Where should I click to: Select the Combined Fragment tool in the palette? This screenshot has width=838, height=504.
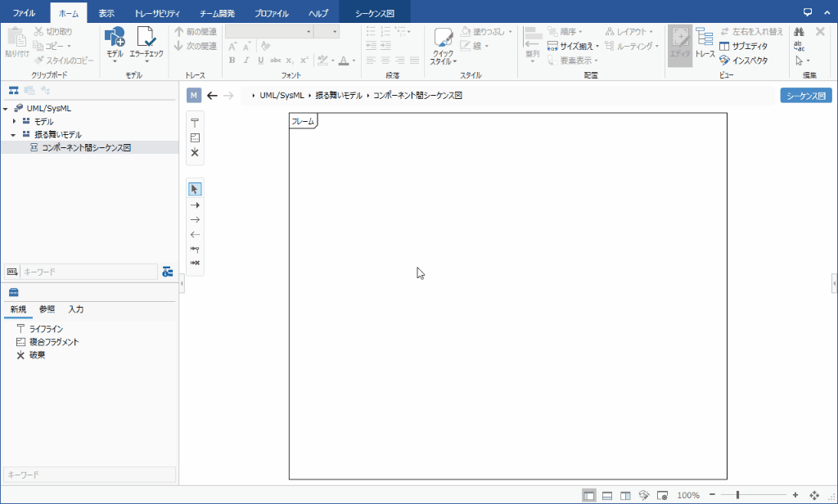click(x=195, y=137)
